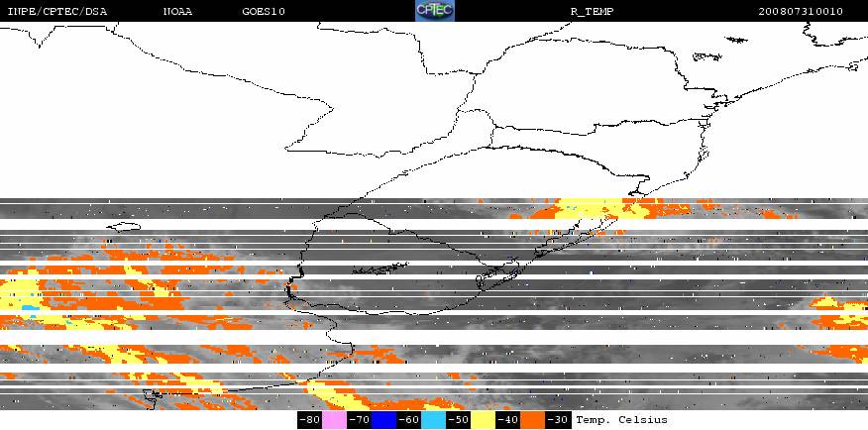Image resolution: width=868 pixels, height=430 pixels.
Task: Select the INPE/CPTEC/DSA header text
Action: click(57, 11)
